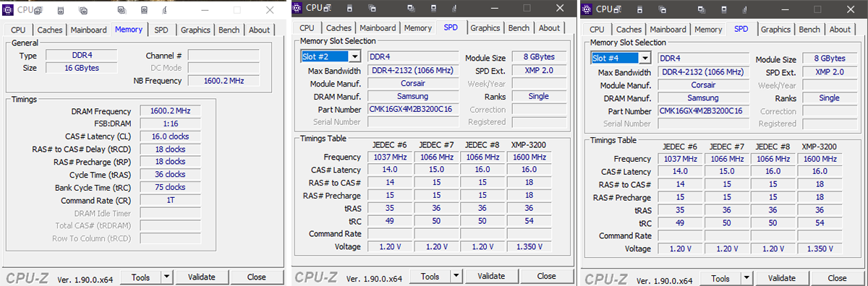Open the Mainboard tab in the Slot #2 window
The image size is (868, 286).
(x=378, y=28)
